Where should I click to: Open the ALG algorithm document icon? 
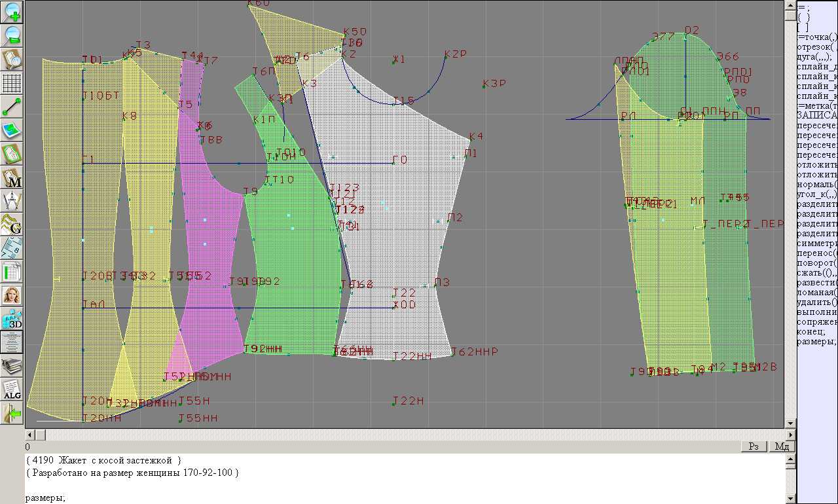12,389
